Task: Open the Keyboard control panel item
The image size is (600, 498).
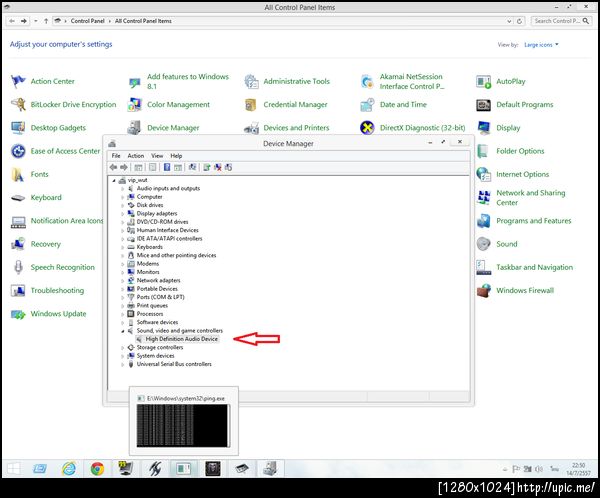Action: coord(46,198)
